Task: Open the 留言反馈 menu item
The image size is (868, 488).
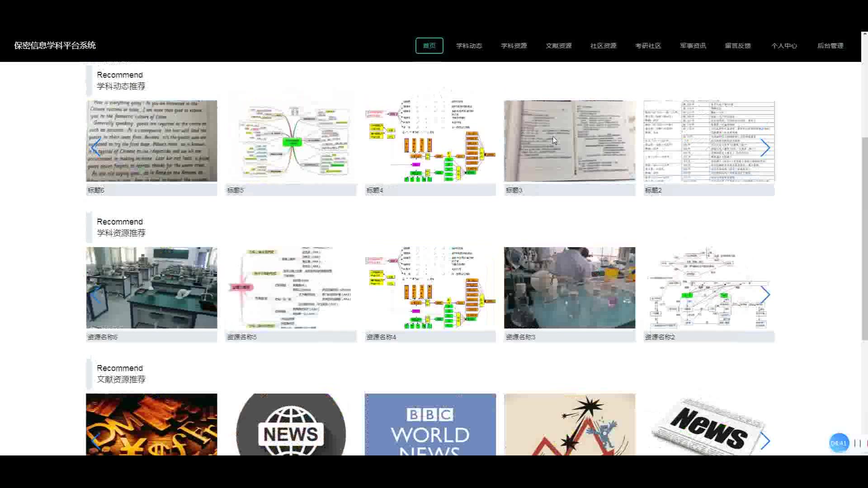Action: [x=737, y=46]
